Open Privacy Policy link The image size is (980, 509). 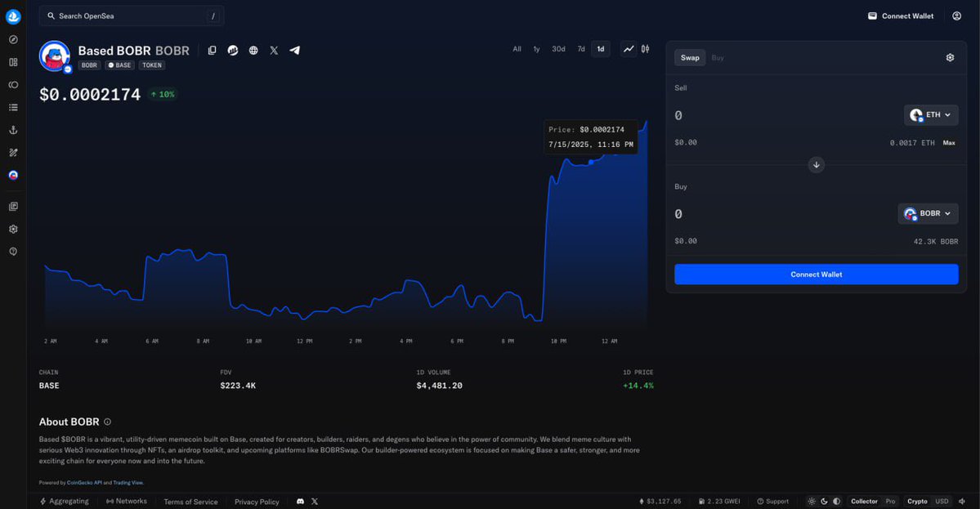[x=257, y=502]
